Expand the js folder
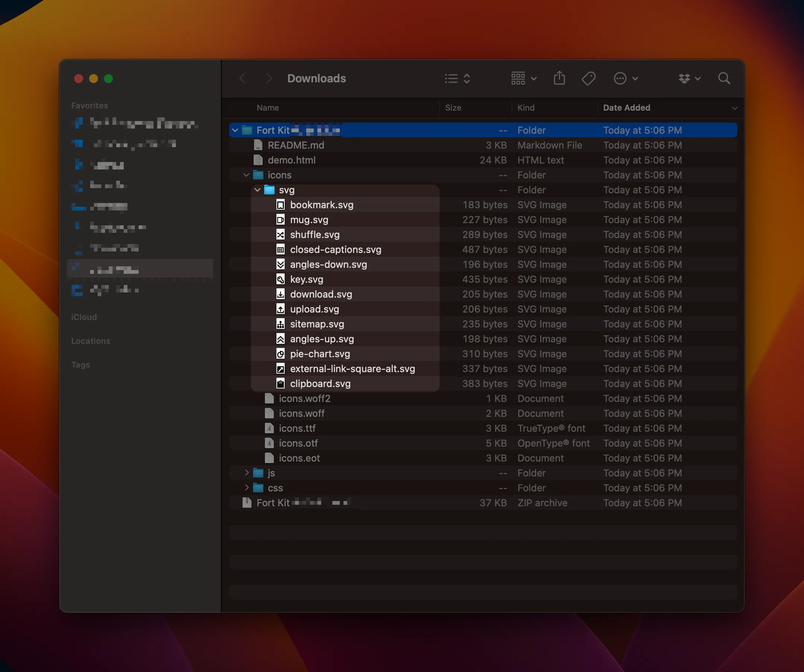The image size is (804, 672). tap(246, 473)
